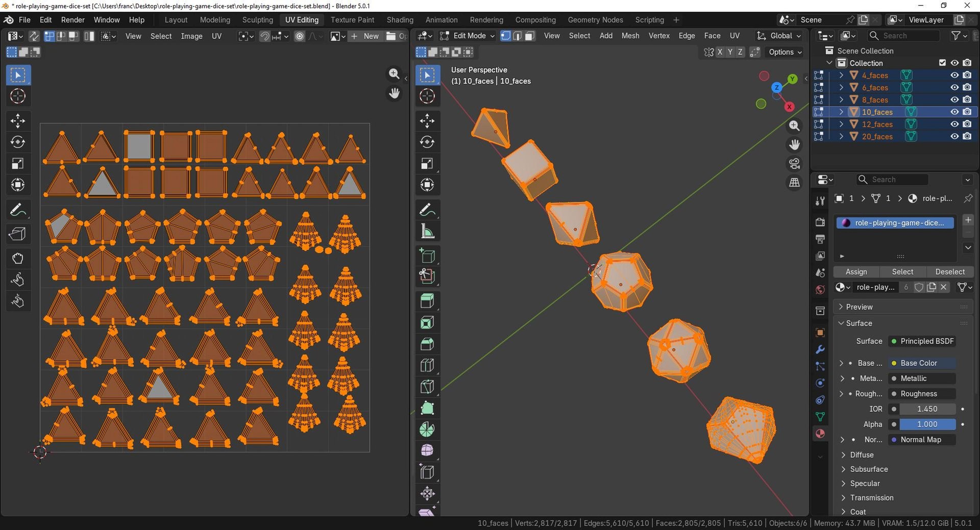Toggle X axis mirror option
Image resolution: width=980 pixels, height=530 pixels.
click(720, 52)
